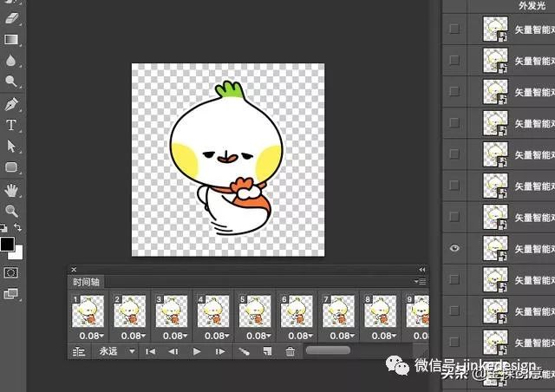555x392 pixels.
Task: Select the Hand tool
Action: click(11, 190)
